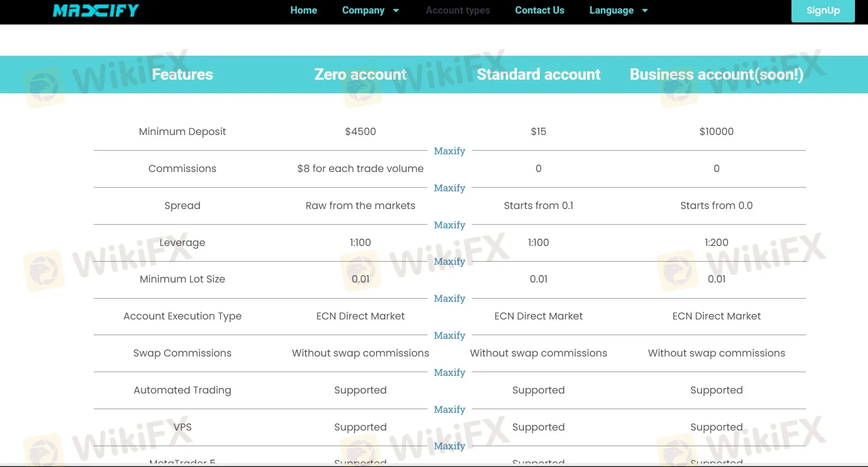Open the Contact Us page
This screenshot has height=467, width=868.
539,10
